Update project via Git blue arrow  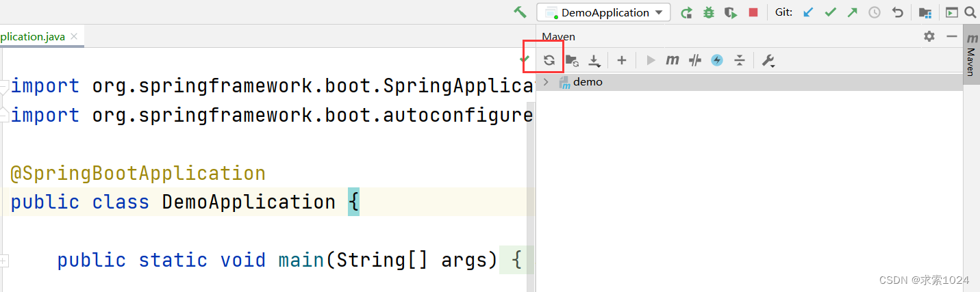(808, 12)
